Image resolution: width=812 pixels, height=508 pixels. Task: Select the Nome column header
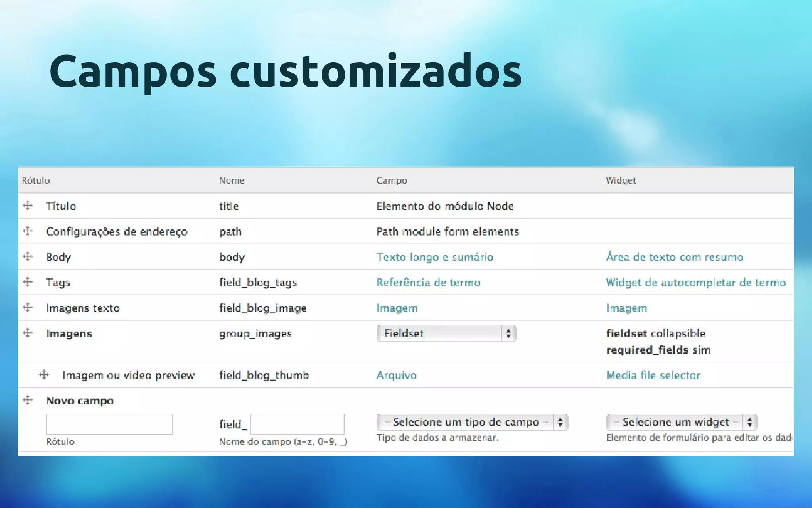[x=232, y=181]
